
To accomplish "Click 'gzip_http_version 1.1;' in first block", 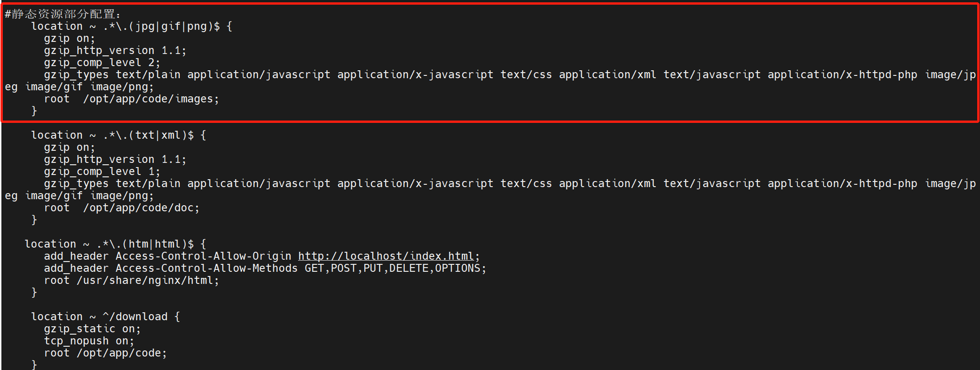I will pos(115,50).
